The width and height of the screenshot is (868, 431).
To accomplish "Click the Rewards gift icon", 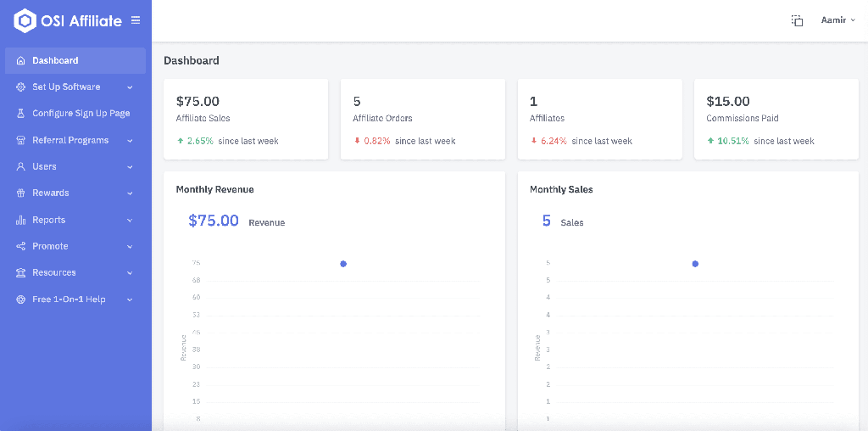I will (20, 193).
